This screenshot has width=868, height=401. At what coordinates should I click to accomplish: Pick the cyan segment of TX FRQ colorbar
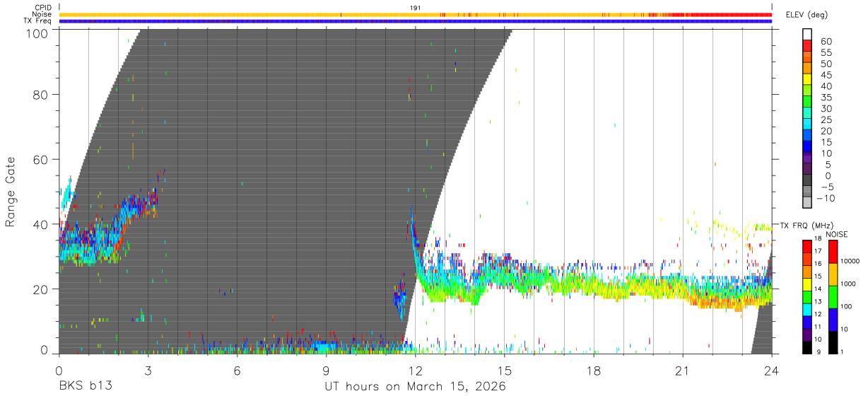(x=807, y=310)
